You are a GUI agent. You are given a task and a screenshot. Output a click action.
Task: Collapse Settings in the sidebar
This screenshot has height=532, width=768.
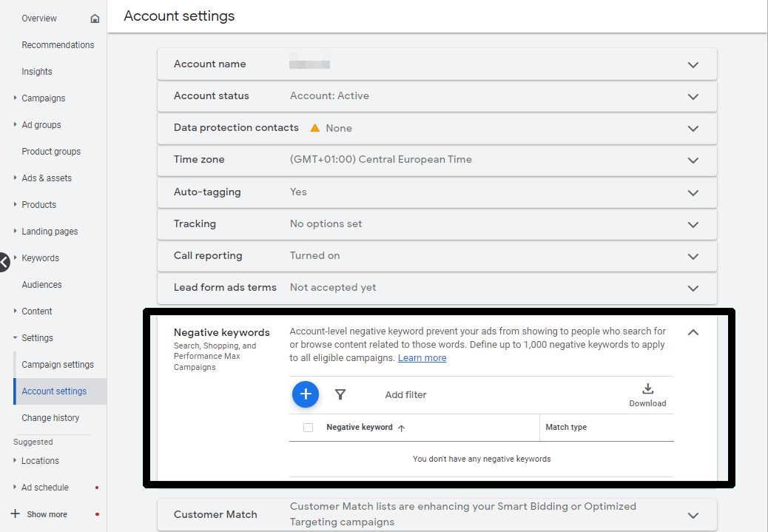tap(13, 337)
